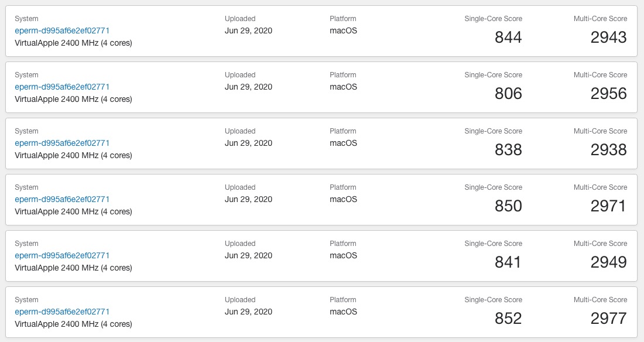The height and width of the screenshot is (342, 644).
Task: Click the multi-core score 2943
Action: (609, 37)
